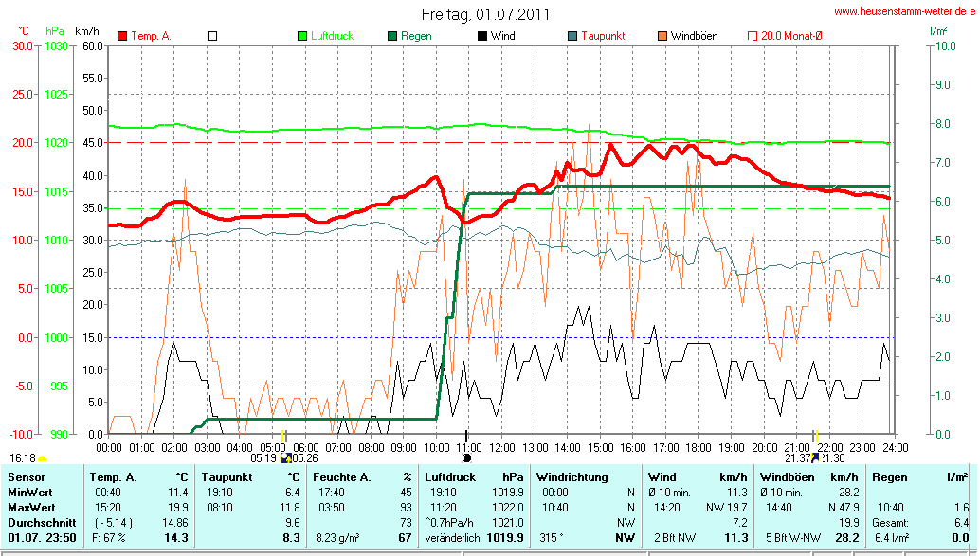Click the Regen column header in table

pyautogui.click(x=888, y=477)
